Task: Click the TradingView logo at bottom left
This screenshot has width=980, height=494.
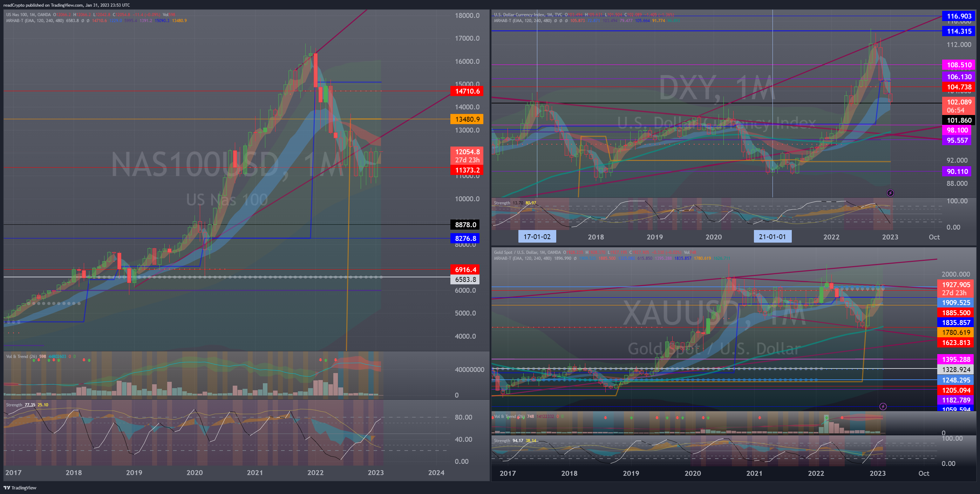Action: (x=20, y=488)
